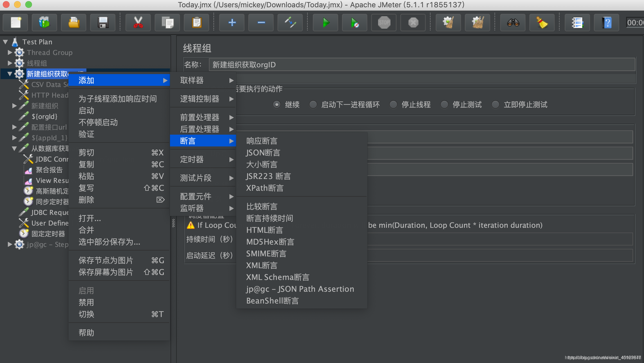Viewport: 644px width, 363px height.
Task: Expand the 新建组织 sampler arrow
Action: coord(14,106)
